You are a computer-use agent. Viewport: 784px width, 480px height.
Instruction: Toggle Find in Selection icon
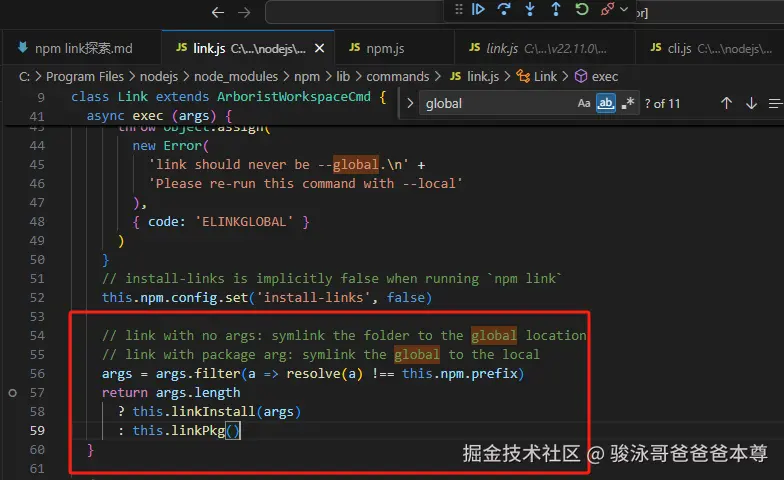[x=776, y=104]
